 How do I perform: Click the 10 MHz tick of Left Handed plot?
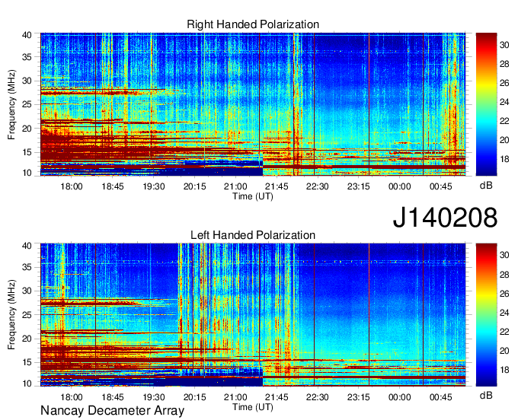pyautogui.click(x=27, y=383)
